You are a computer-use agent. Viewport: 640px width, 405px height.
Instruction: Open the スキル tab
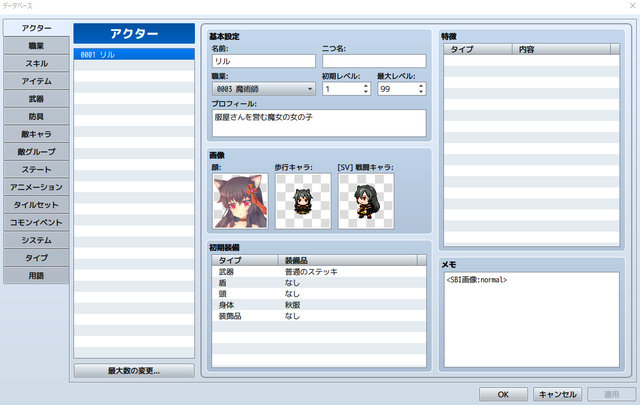pyautogui.click(x=36, y=63)
